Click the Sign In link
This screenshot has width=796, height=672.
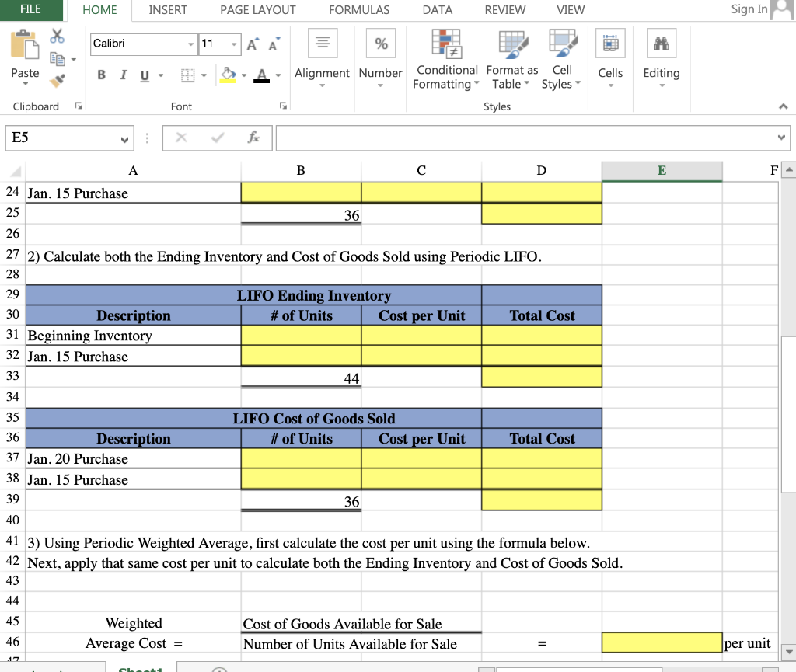point(749,9)
